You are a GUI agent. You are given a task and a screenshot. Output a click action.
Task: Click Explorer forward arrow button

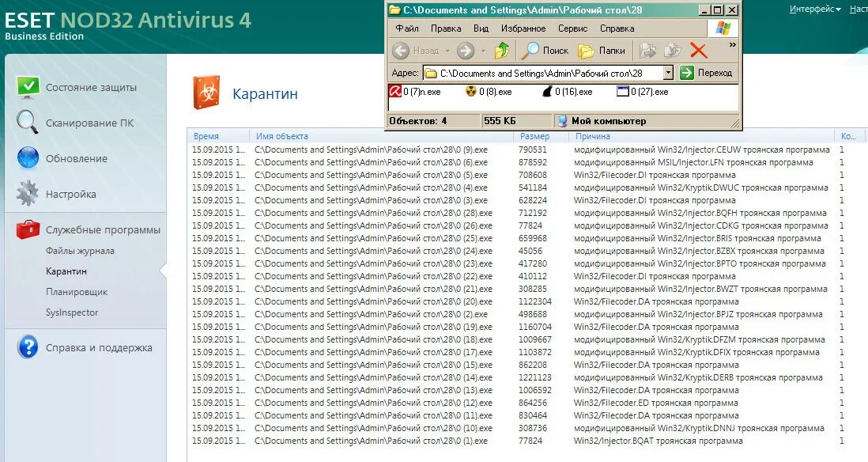pos(466,51)
